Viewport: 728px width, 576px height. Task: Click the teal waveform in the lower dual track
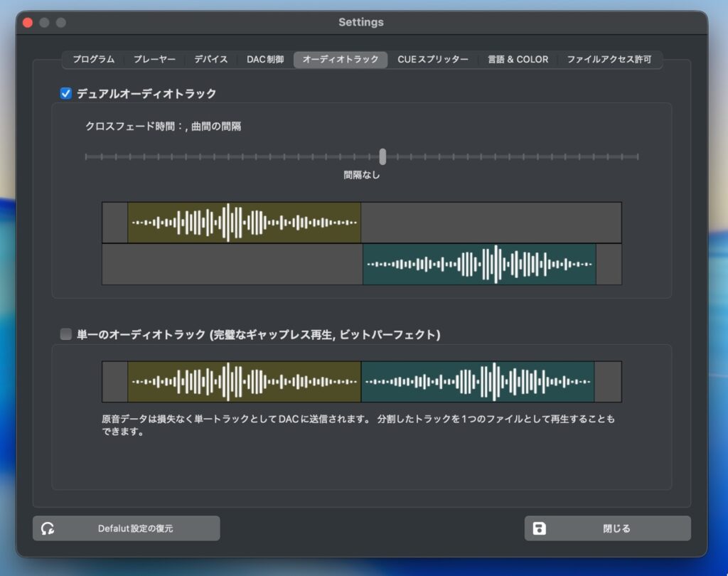478,264
